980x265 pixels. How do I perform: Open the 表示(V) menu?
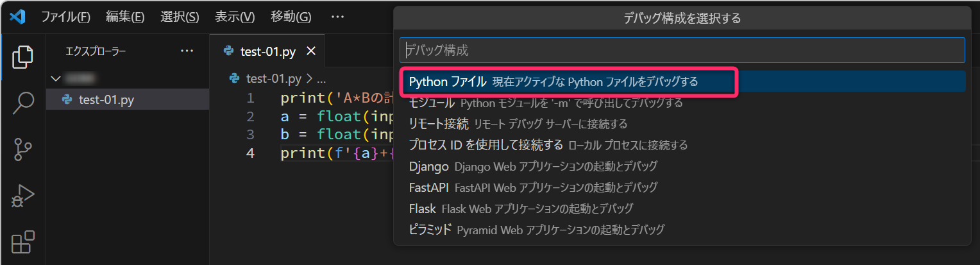click(x=235, y=17)
